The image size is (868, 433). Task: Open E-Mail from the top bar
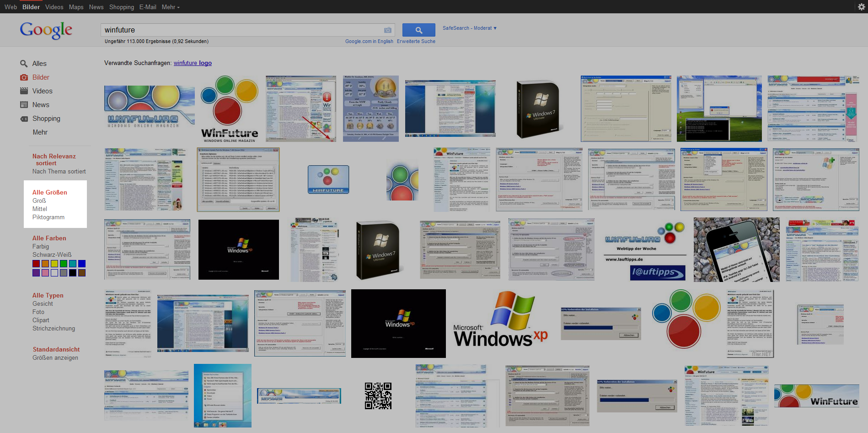[x=148, y=7]
